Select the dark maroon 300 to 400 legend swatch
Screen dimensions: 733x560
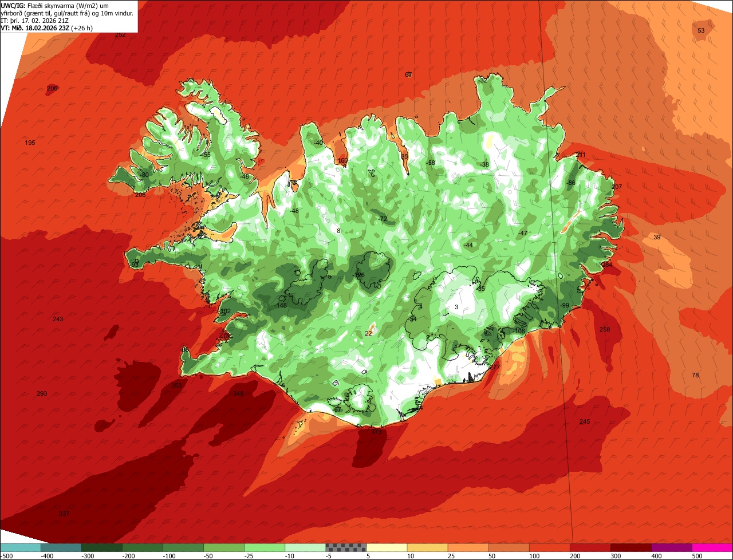[x=631, y=547]
